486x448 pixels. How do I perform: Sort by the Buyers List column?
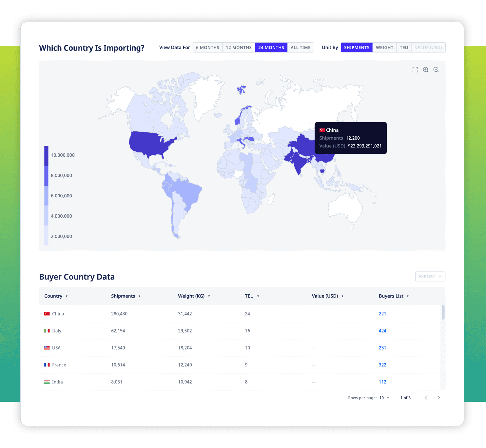pos(394,296)
